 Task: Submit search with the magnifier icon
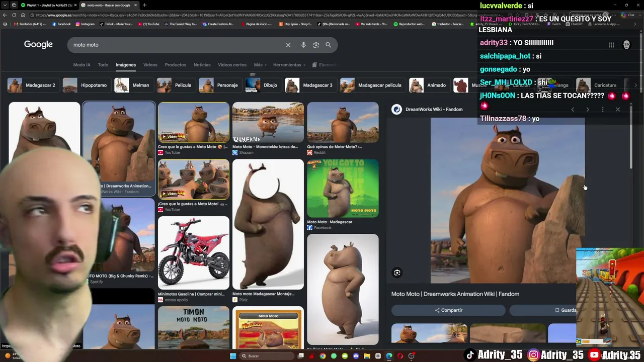[328, 45]
